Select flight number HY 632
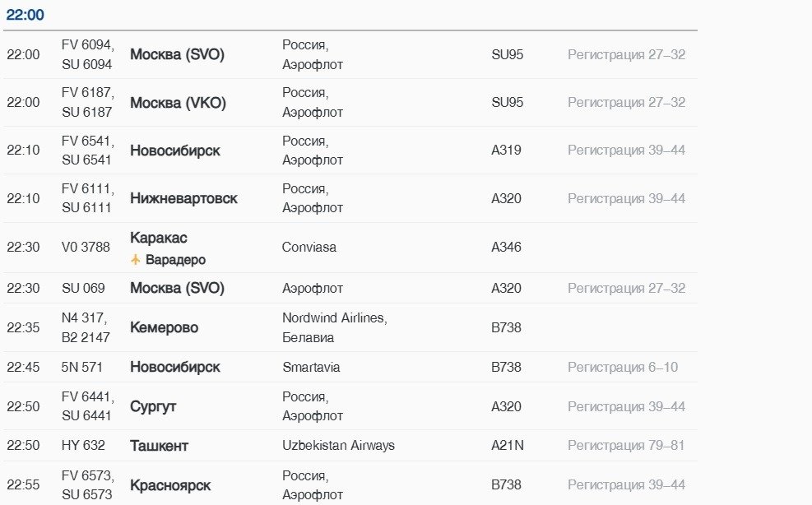The height and width of the screenshot is (505, 812). (83, 446)
